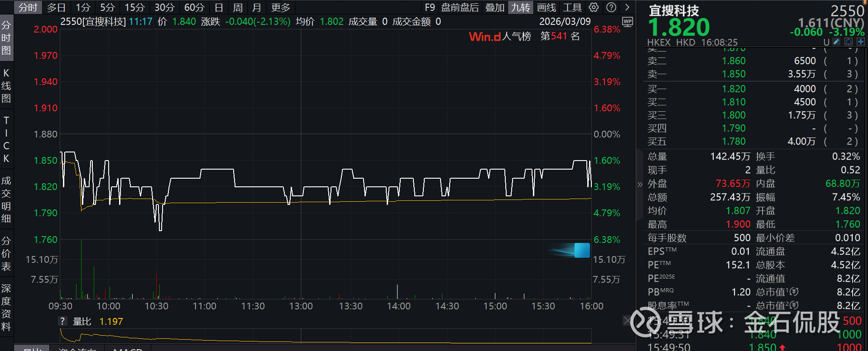The image size is (868, 351).
Task: Open the 叠加 overlay option
Action: point(495,7)
